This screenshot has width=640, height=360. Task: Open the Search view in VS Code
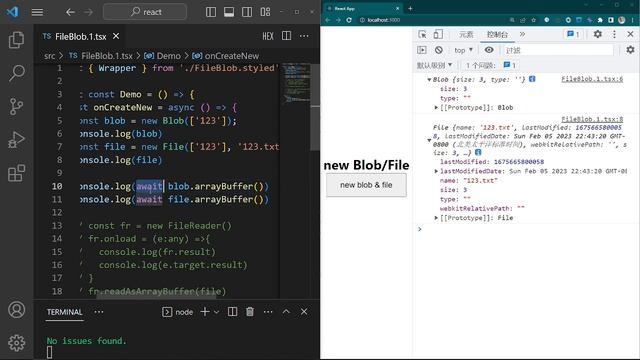pyautogui.click(x=16, y=73)
